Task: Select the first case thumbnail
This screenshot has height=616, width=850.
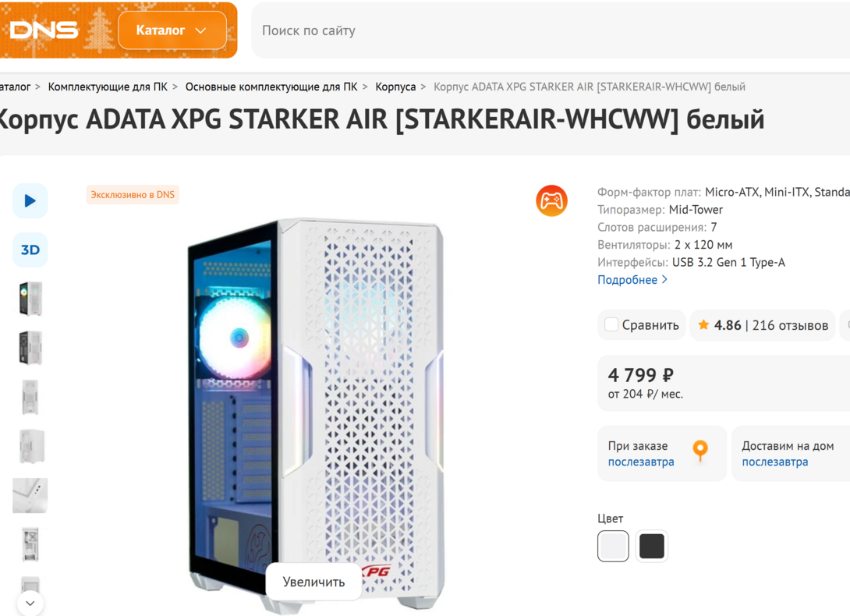Action: click(30, 299)
